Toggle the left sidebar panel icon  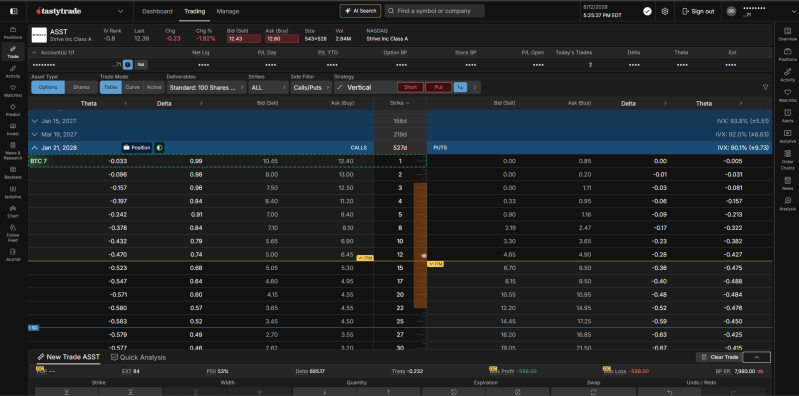pyautogui.click(x=13, y=11)
